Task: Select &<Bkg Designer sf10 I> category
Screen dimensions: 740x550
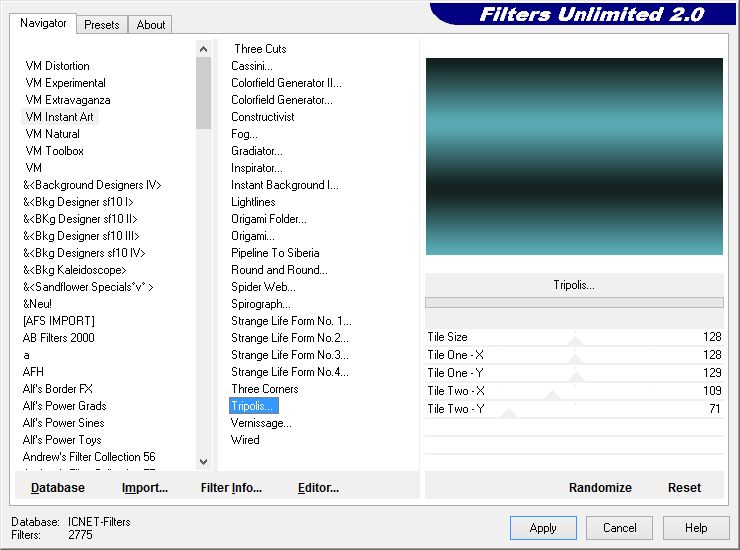Action: [78, 202]
